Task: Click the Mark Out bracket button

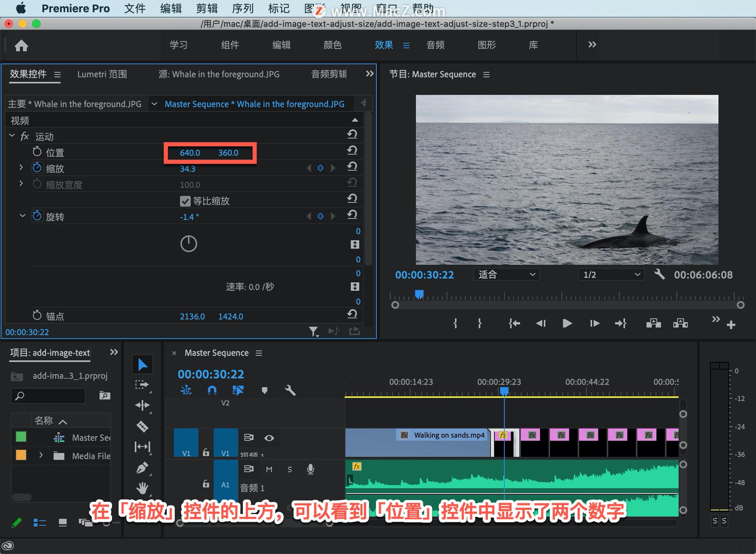Action: (480, 323)
